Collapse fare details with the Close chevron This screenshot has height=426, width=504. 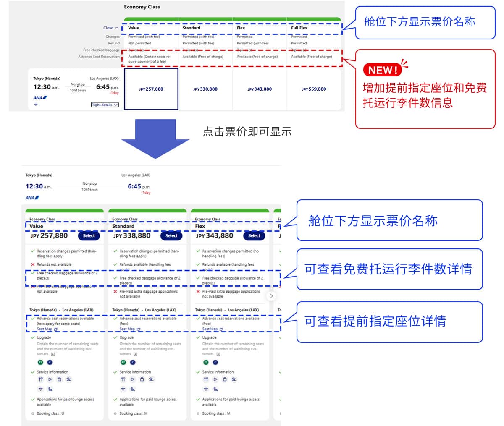click(x=111, y=28)
